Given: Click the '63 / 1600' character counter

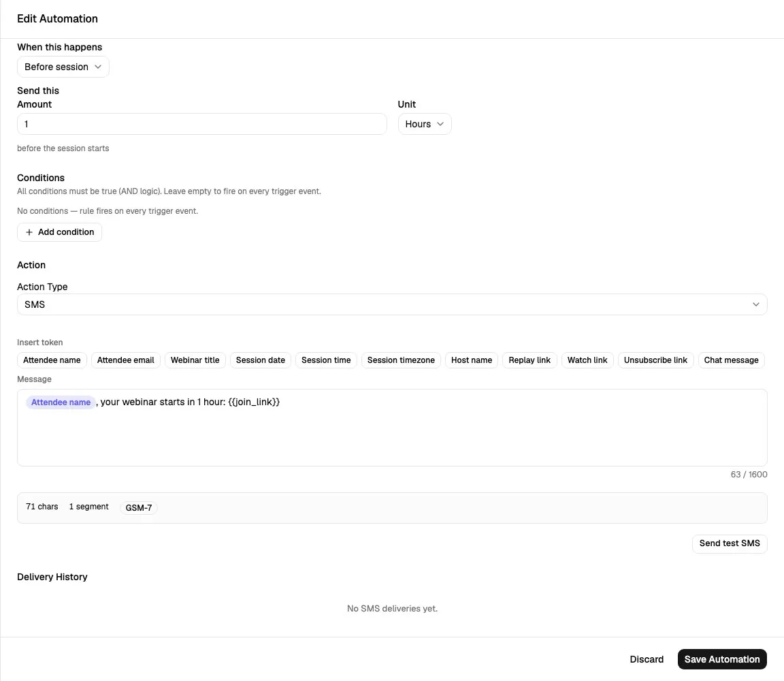Looking at the screenshot, I should (x=749, y=475).
